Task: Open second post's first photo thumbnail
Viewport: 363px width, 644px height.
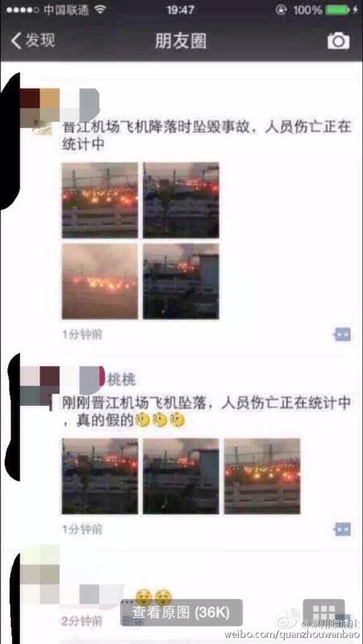Action: 100,476
